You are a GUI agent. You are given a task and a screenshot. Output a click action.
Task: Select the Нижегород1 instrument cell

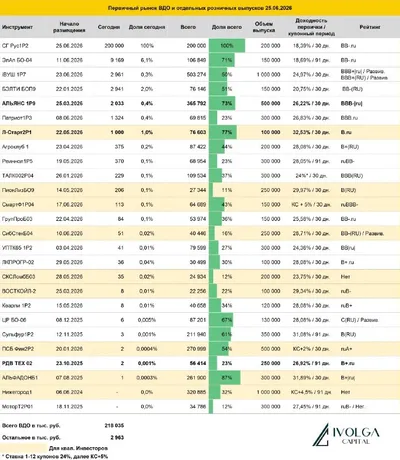(x=17, y=392)
